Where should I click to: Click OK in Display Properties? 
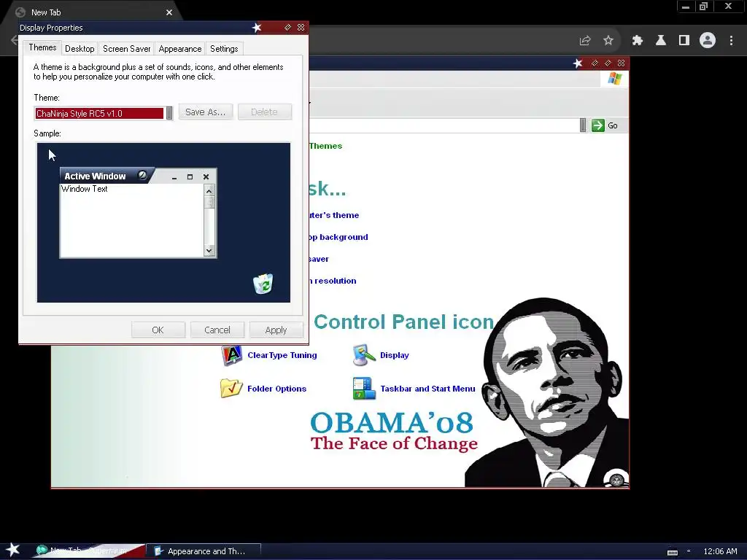click(x=158, y=330)
